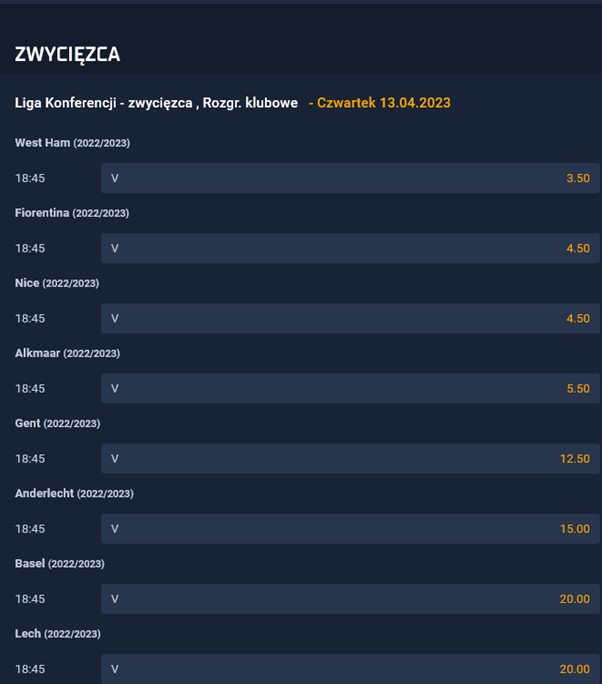Open the Nice (2022/2023) event title
Screen dimensions: 602x684
click(x=57, y=283)
